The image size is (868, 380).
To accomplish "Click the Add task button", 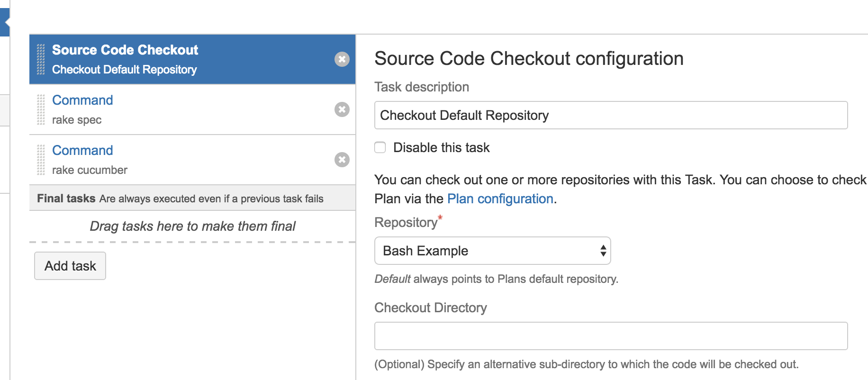I will [70, 266].
